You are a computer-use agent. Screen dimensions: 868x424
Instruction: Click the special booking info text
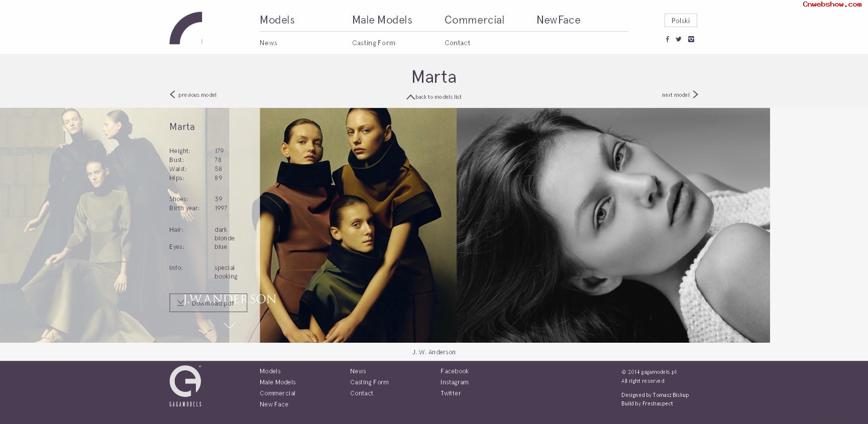click(226, 272)
